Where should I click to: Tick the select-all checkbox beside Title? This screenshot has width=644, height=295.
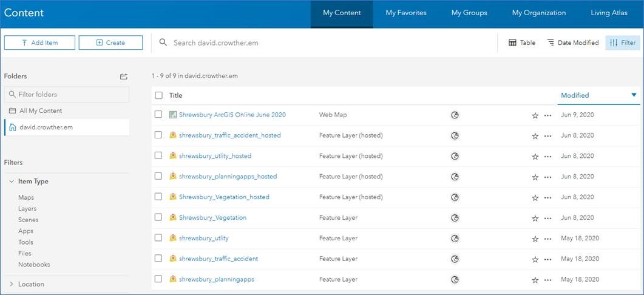pos(158,95)
